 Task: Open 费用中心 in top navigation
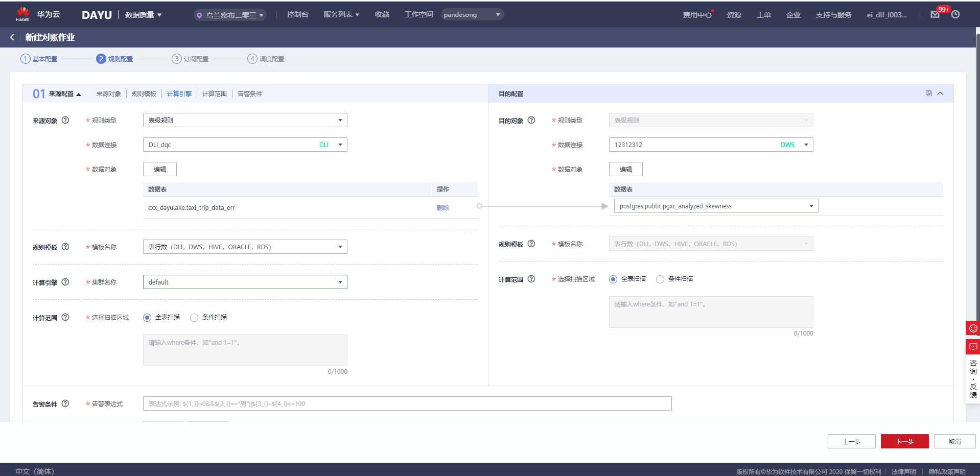pyautogui.click(x=697, y=15)
